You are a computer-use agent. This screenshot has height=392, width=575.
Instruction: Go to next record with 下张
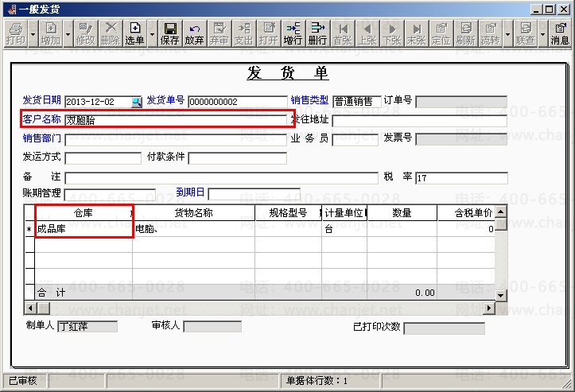click(391, 33)
